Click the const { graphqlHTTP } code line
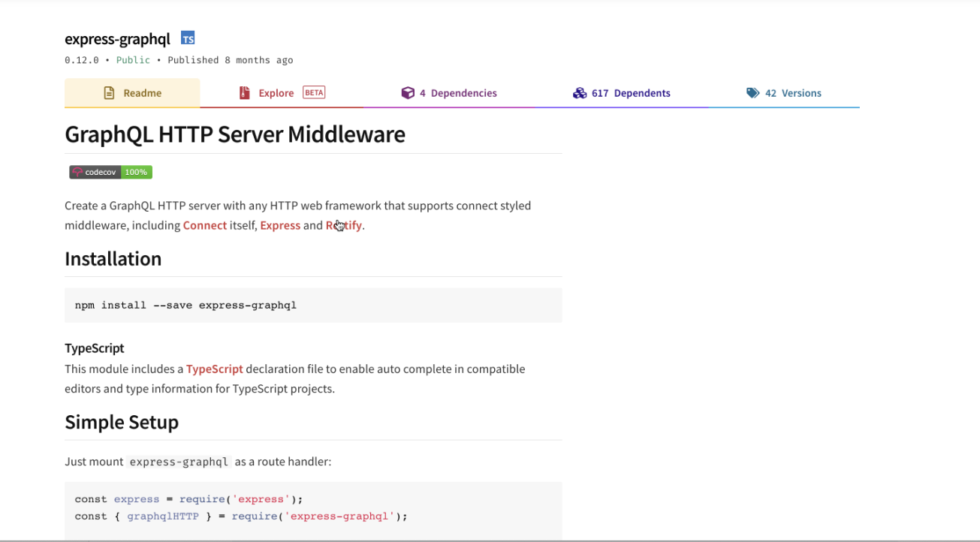Screen dimensions: 980x542 tap(241, 516)
